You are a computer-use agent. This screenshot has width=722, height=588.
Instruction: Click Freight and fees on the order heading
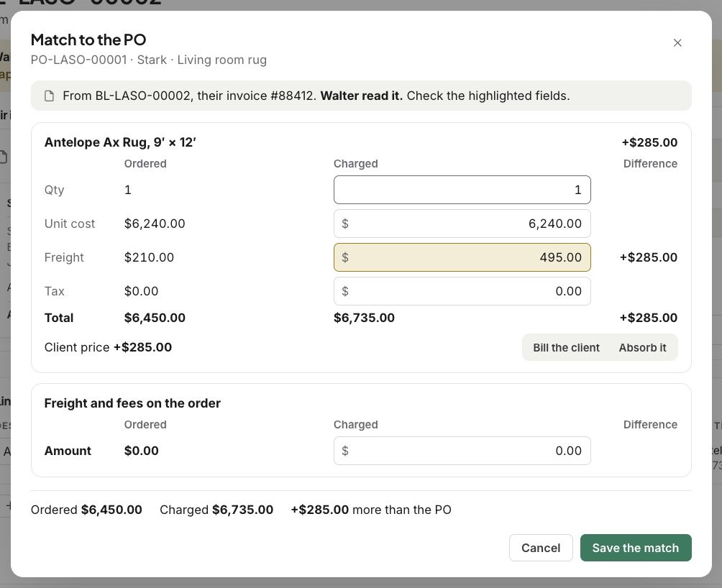pyautogui.click(x=132, y=403)
